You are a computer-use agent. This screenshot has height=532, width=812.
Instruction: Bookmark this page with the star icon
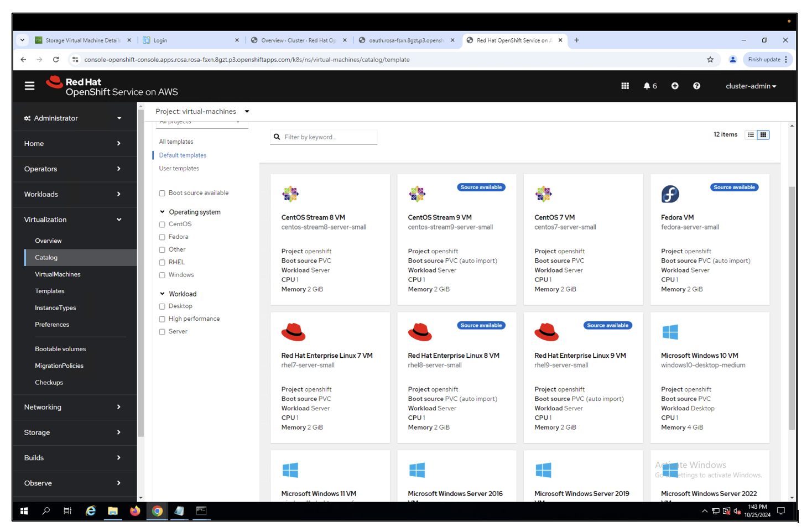point(710,60)
